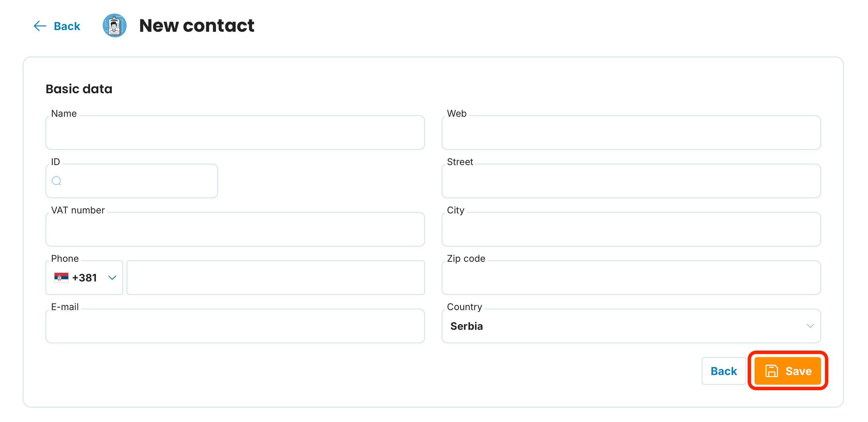Expand the Country dropdown chevron
This screenshot has width=868, height=422.
click(810, 326)
